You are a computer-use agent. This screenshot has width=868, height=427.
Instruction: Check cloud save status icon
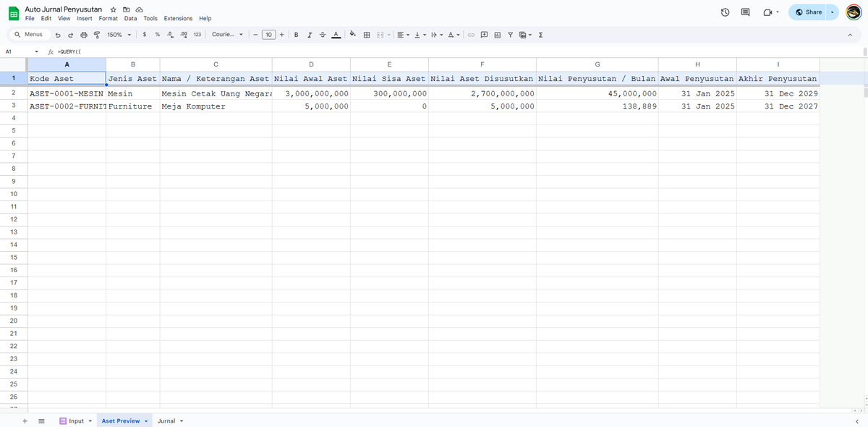140,9
